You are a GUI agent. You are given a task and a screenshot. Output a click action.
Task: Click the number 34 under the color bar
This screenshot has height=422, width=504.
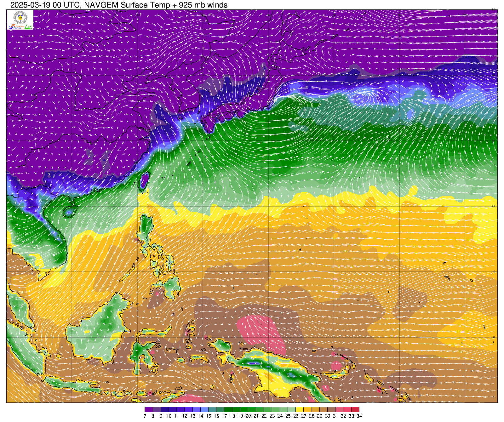coord(359,416)
